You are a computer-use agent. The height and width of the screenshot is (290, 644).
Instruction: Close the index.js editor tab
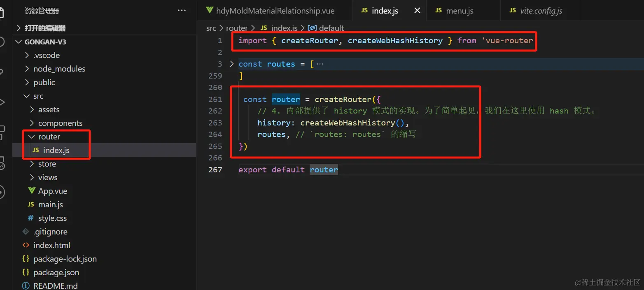click(417, 11)
